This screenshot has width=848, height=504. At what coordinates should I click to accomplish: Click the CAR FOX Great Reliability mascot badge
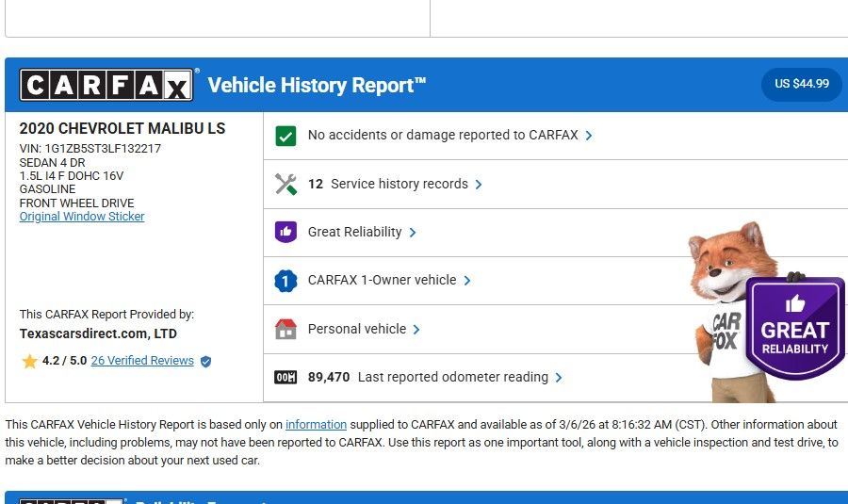[x=794, y=327]
